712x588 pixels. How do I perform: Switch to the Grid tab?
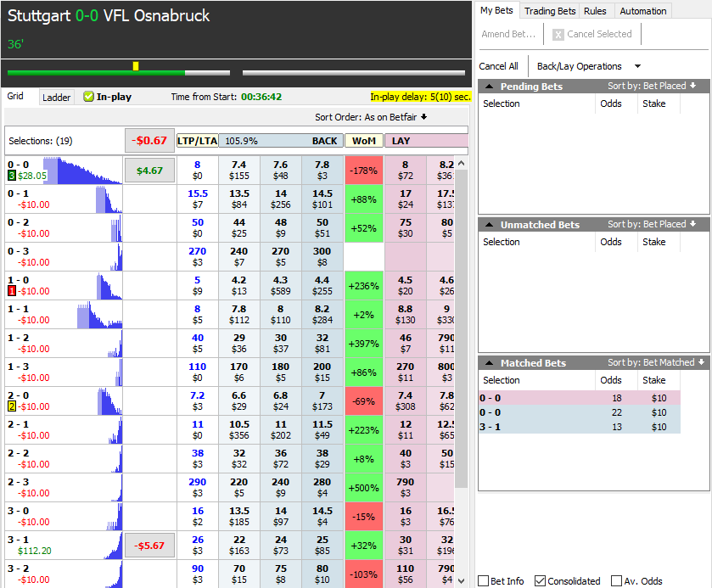15,96
